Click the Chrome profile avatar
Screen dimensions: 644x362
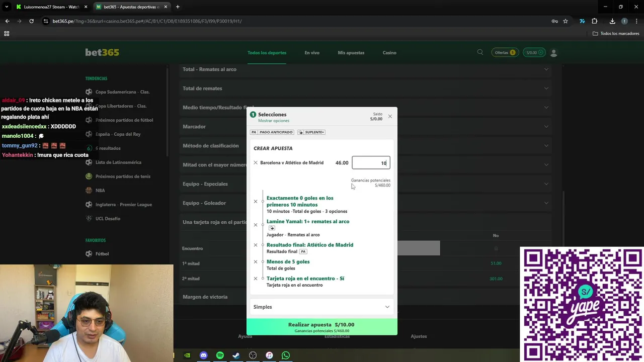click(x=624, y=21)
